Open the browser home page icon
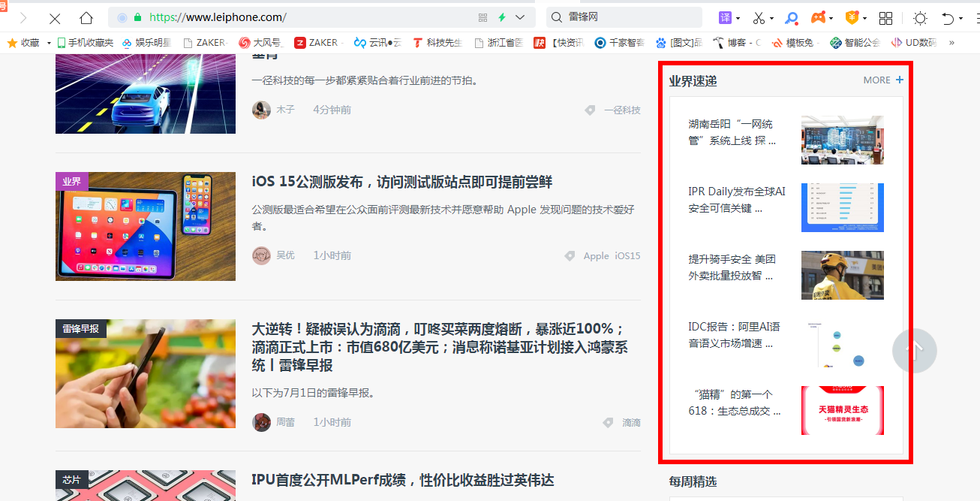Viewport: 980px width, 501px height. (87, 17)
